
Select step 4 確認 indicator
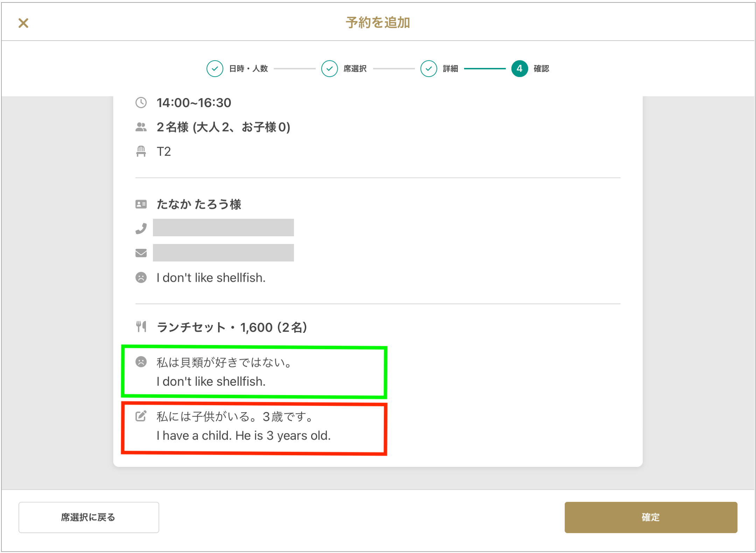pyautogui.click(x=519, y=69)
